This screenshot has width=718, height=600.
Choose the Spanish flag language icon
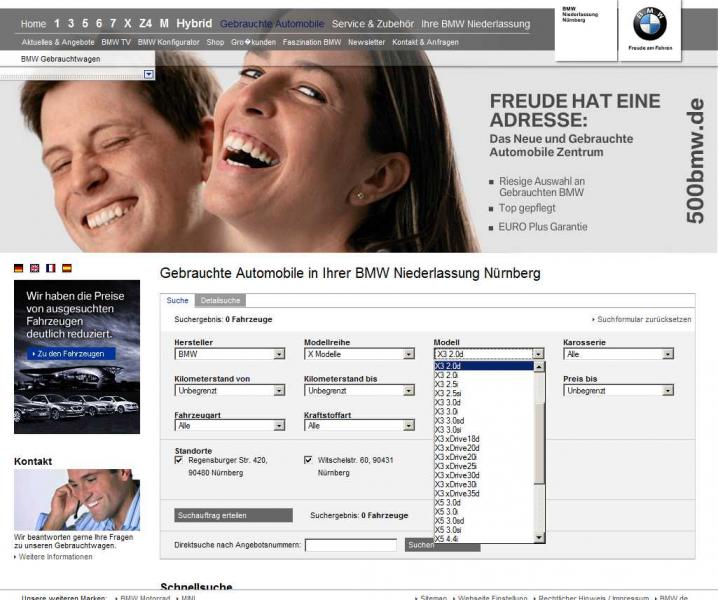[67, 268]
